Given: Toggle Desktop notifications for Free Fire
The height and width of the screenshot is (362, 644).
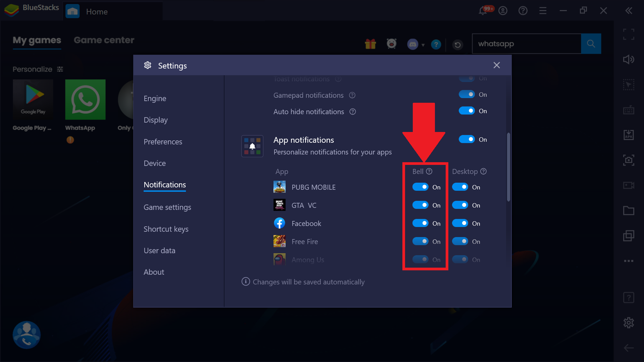Looking at the screenshot, I should click(460, 241).
